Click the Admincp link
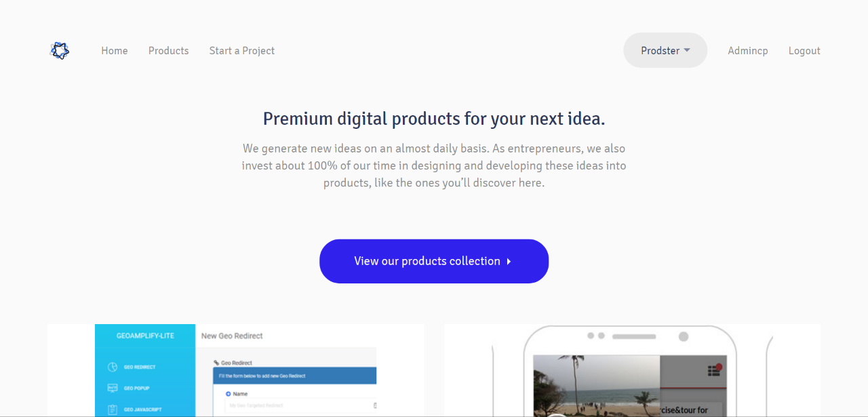The width and height of the screenshot is (868, 417). tap(748, 50)
